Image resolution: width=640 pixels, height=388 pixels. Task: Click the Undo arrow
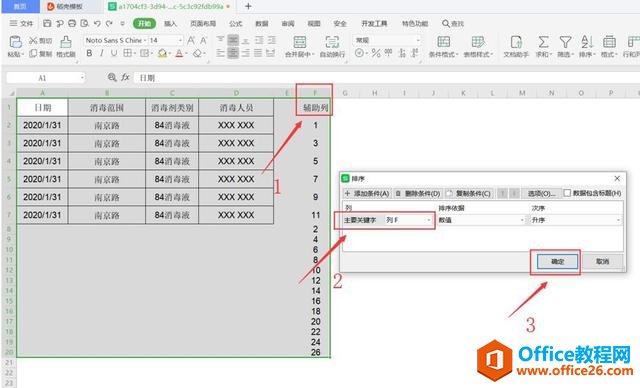97,23
